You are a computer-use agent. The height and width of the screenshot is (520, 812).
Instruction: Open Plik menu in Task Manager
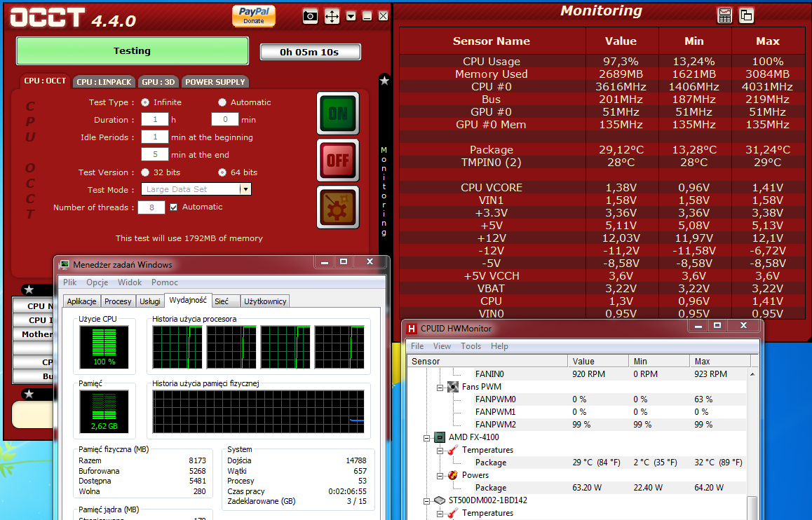[x=70, y=282]
